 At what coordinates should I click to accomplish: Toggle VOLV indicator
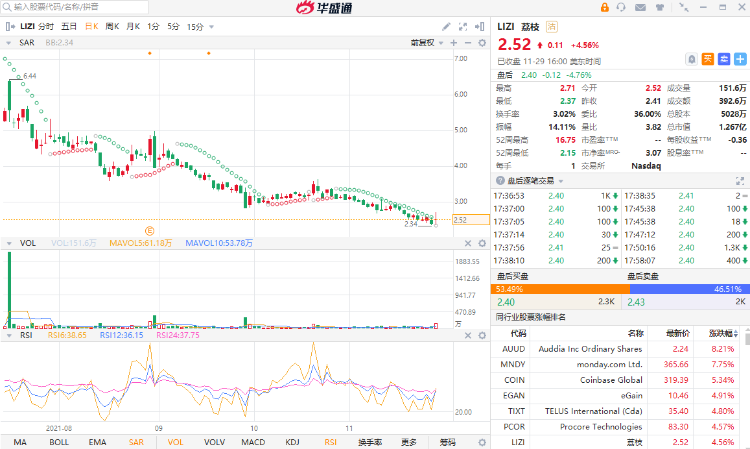pos(214,442)
